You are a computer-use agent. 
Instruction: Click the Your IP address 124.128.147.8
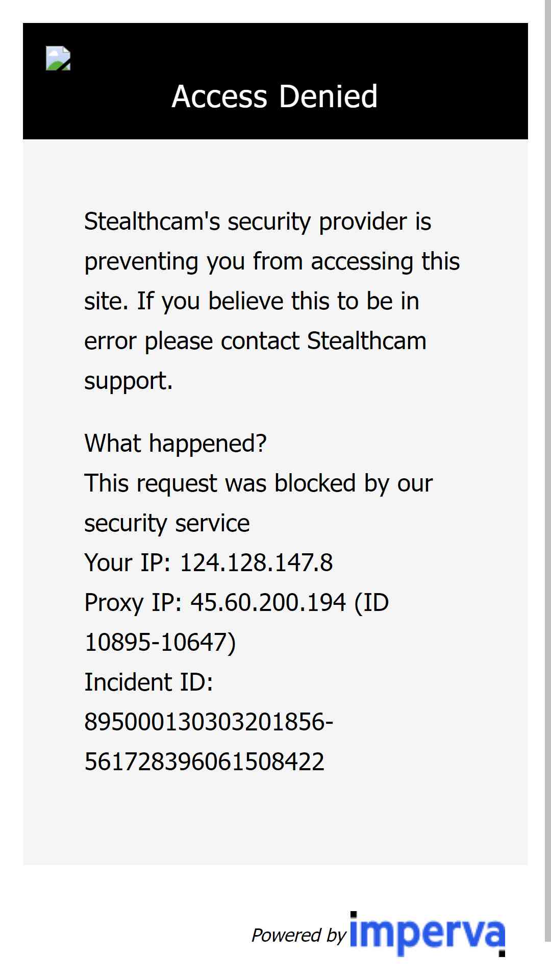click(x=257, y=562)
